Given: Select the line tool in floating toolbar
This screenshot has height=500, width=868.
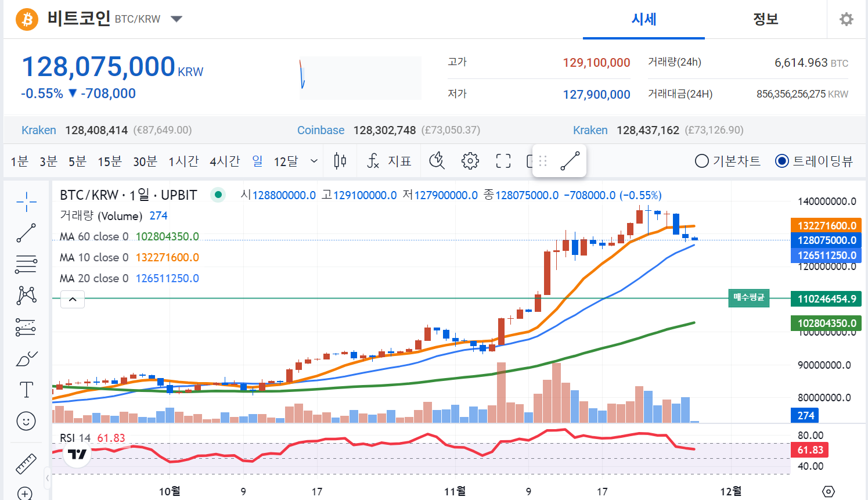Looking at the screenshot, I should click(570, 161).
